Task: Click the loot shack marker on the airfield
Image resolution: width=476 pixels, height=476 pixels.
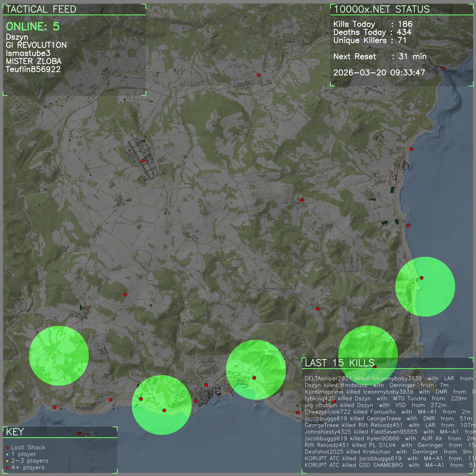Action: (x=143, y=160)
